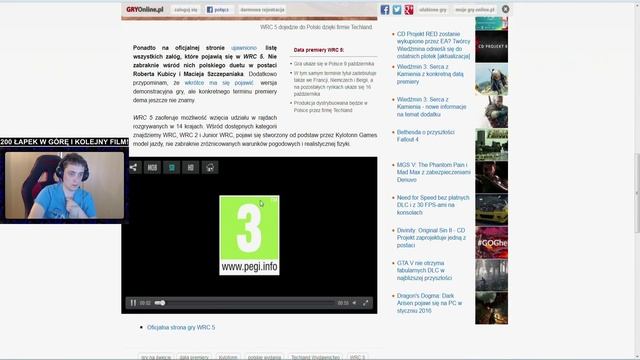Click the share icon in the video player
Image resolution: width=640 pixels, height=360 pixels.
[133, 167]
